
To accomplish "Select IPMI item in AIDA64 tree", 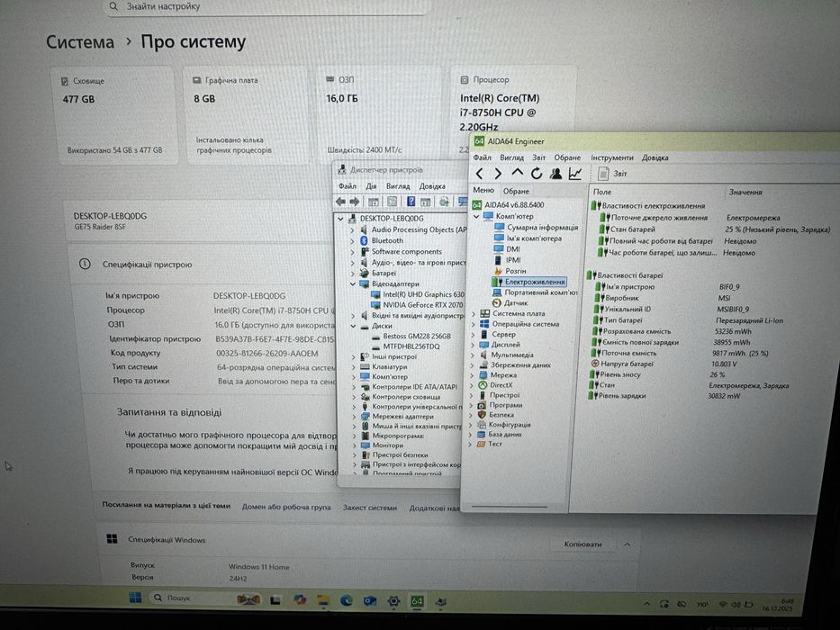I will click(x=507, y=260).
